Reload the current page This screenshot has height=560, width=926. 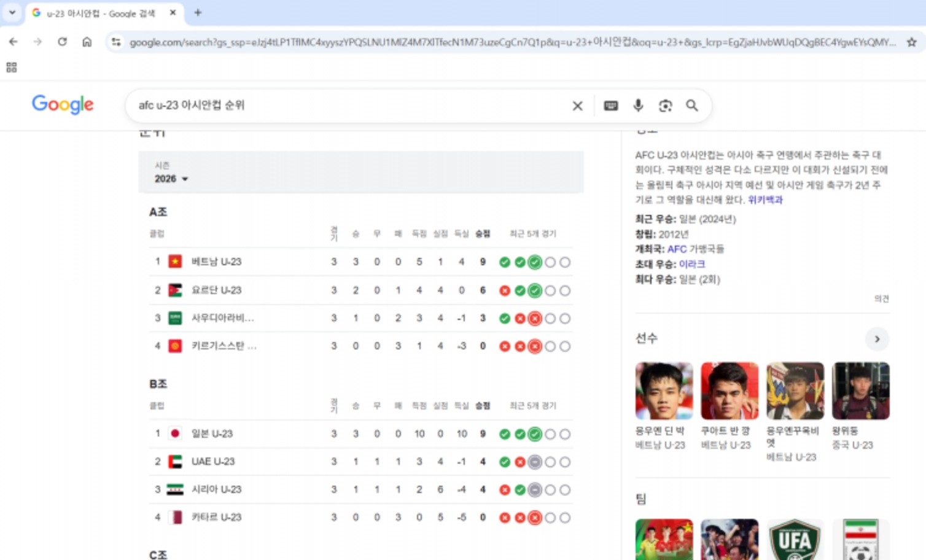62,42
